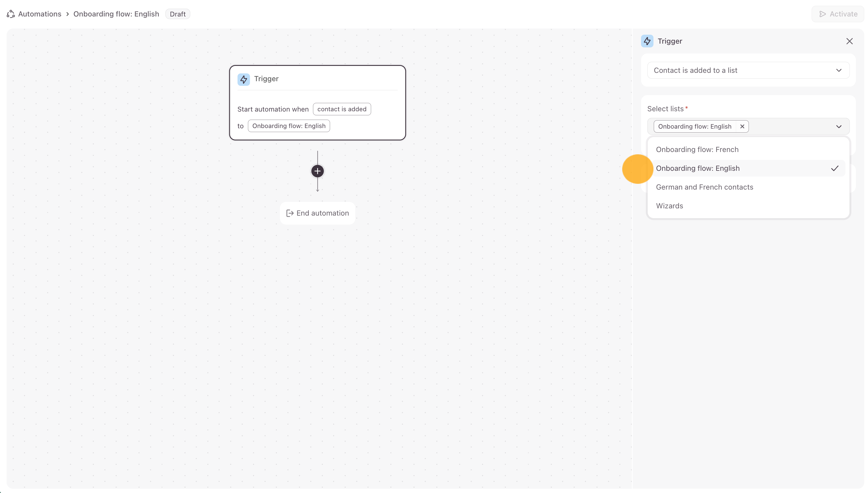Click the Automations workflow icon in breadcrumb
This screenshot has height=493, width=868.
pyautogui.click(x=11, y=14)
